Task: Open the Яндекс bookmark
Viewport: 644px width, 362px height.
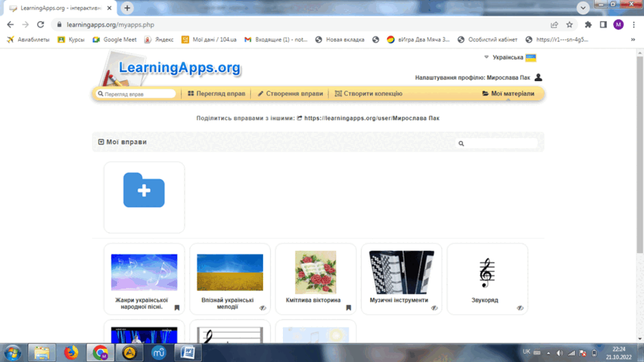Action: 159,40
